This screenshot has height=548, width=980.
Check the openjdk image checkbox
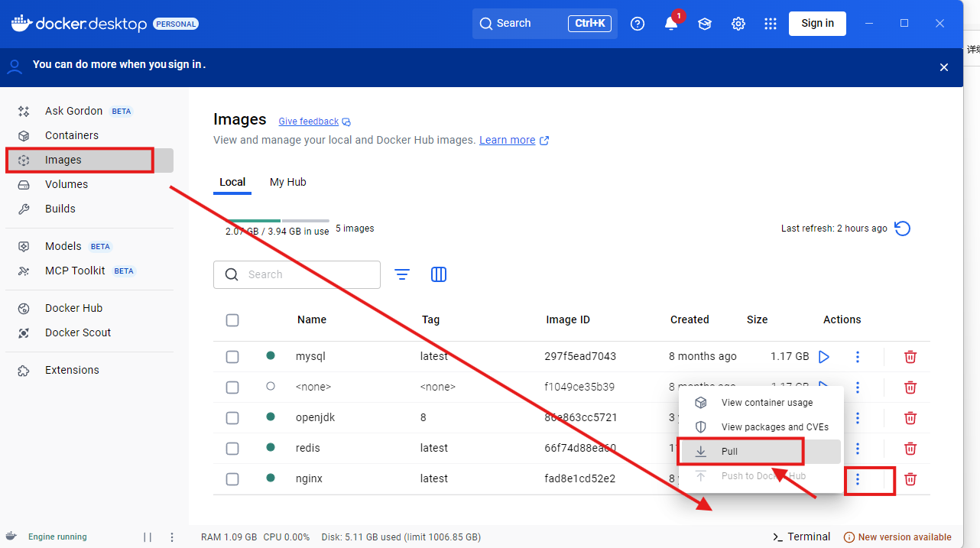click(x=232, y=418)
